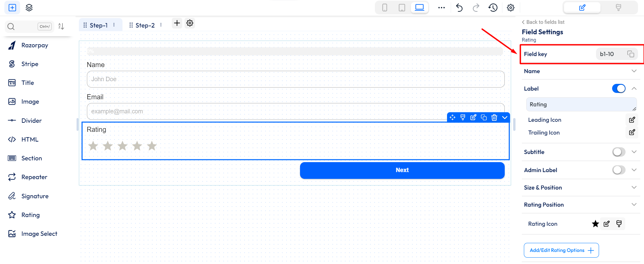The height and width of the screenshot is (264, 644).
Task: Select the Step-1 tab
Action: coord(99,25)
